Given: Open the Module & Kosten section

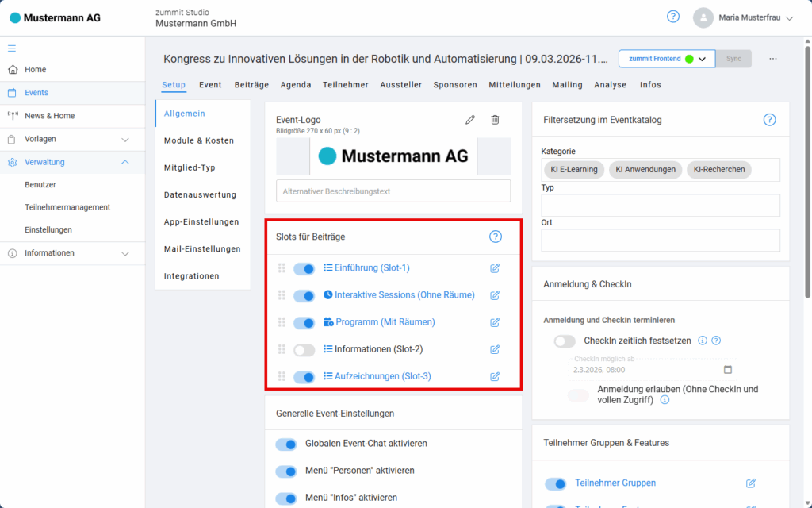Looking at the screenshot, I should (198, 140).
